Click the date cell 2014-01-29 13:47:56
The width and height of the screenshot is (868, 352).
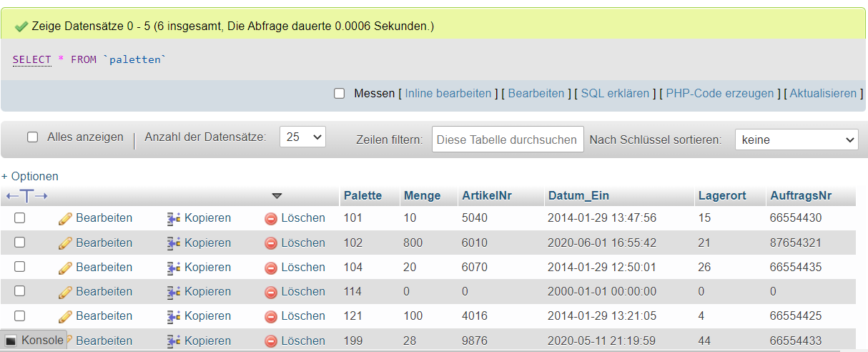602,218
